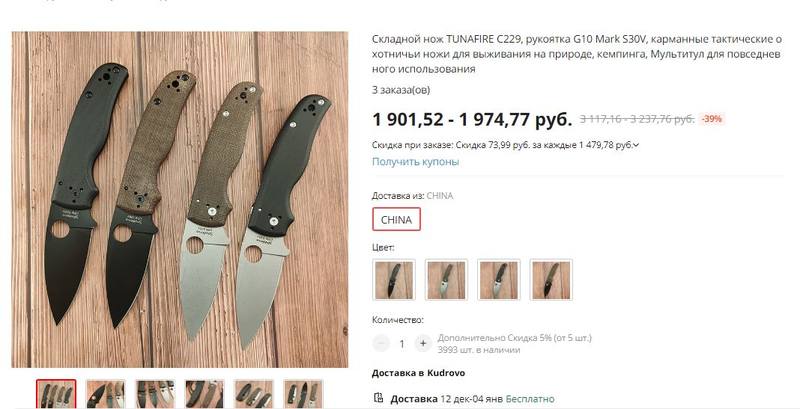Viewport: 800px width, 409px height.
Task: Select the sixth gallery thumbnail below image
Action: [x=303, y=394]
